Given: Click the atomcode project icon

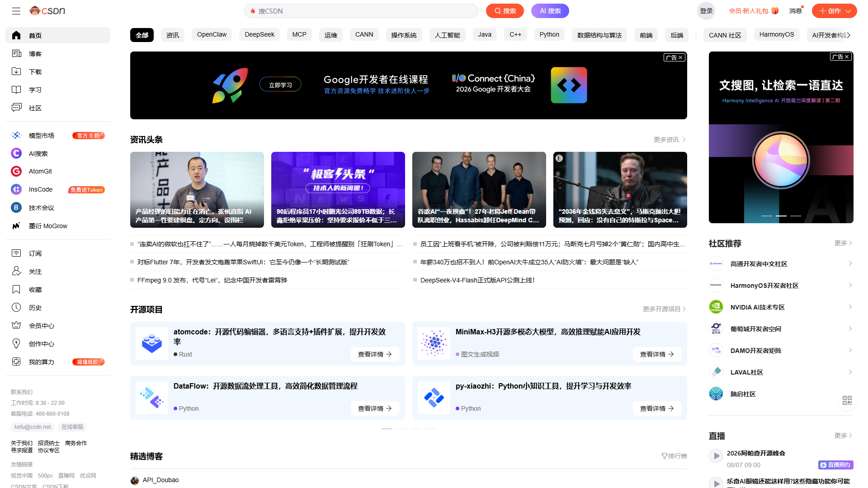Looking at the screenshot, I should click(152, 343).
